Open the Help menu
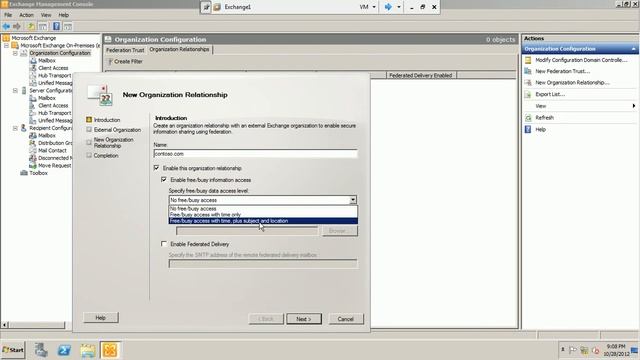 tap(64, 15)
